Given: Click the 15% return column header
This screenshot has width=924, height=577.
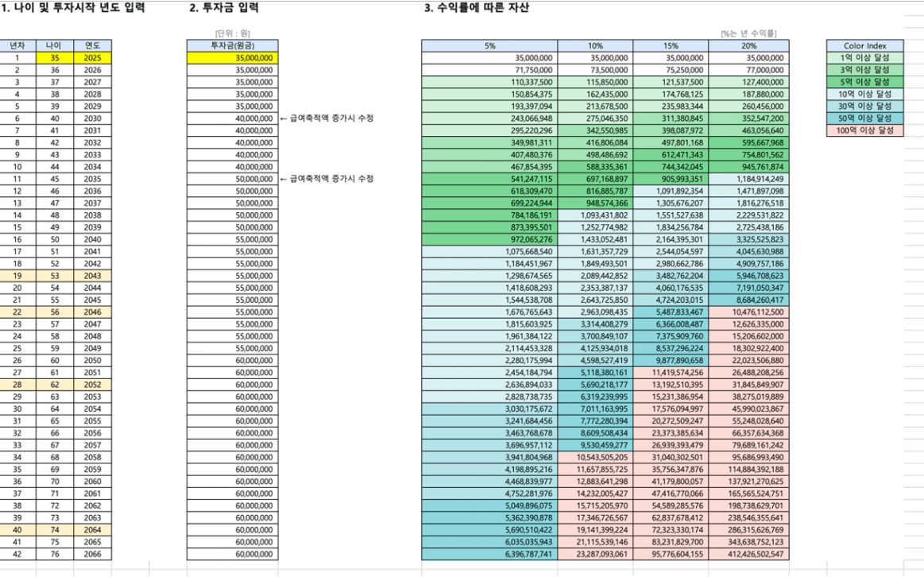Looking at the screenshot, I should tap(671, 45).
